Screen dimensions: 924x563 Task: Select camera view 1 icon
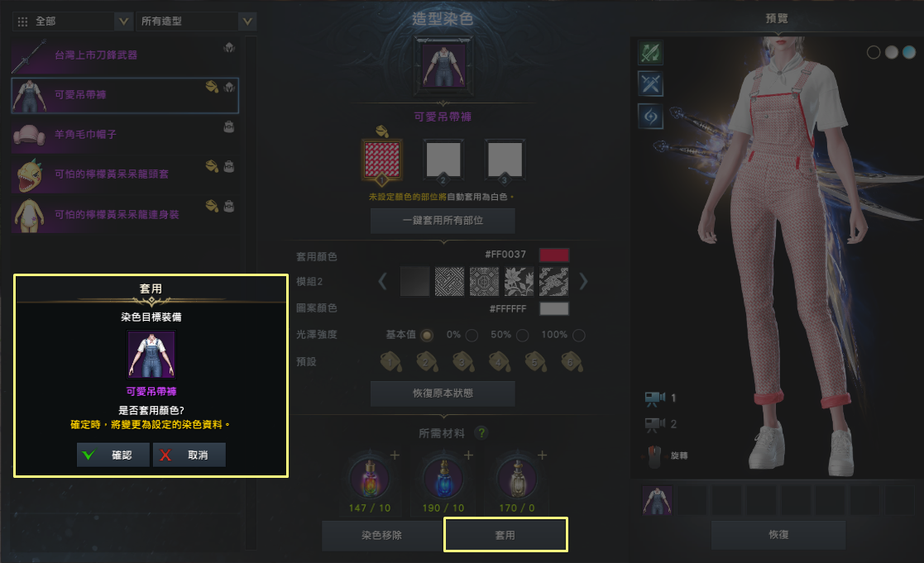point(654,398)
